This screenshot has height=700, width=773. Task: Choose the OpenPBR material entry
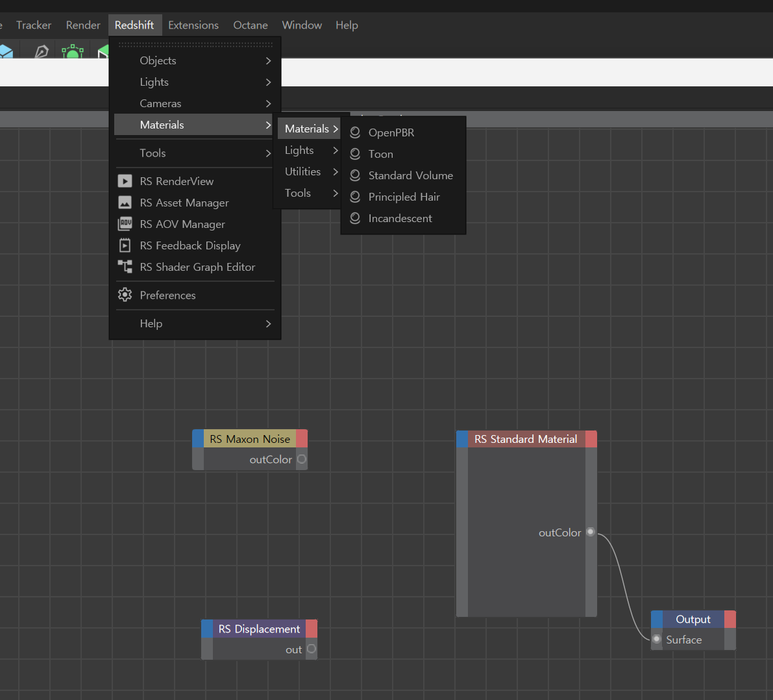pyautogui.click(x=403, y=132)
